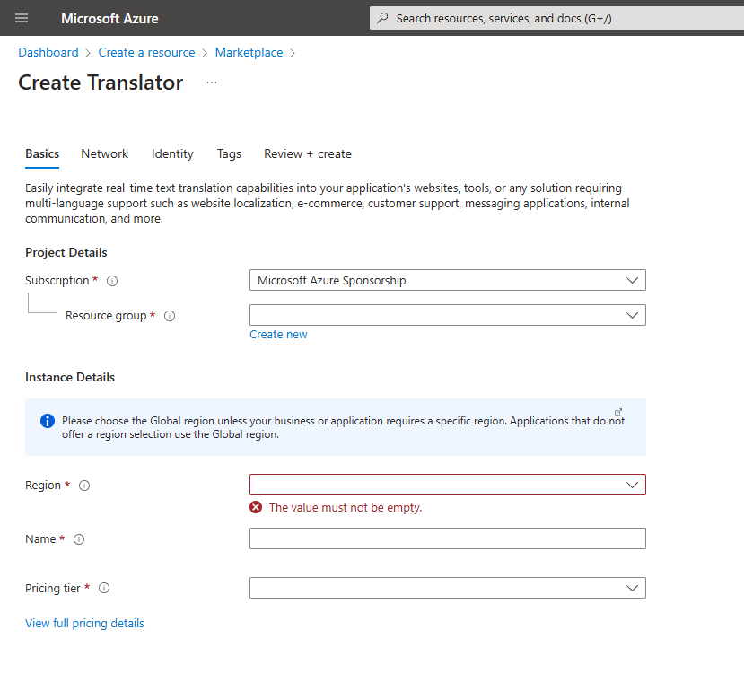The width and height of the screenshot is (744, 700).
Task: Click the search magnifier in the top bar
Action: tap(382, 18)
